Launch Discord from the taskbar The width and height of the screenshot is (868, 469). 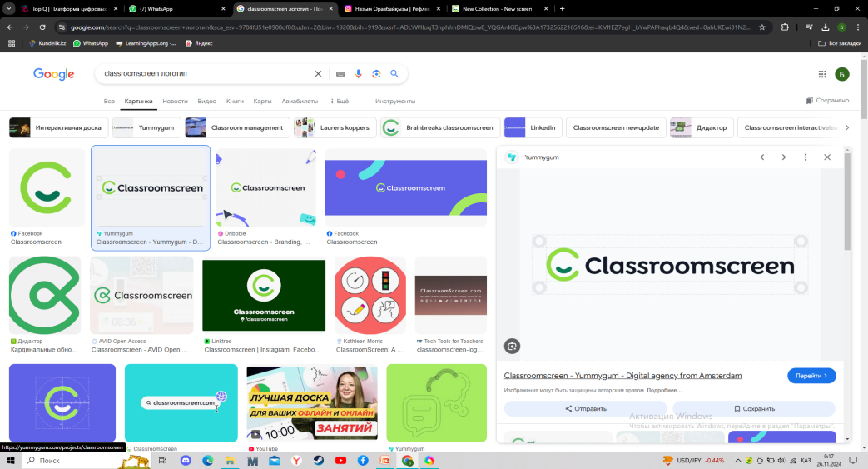tap(186, 460)
